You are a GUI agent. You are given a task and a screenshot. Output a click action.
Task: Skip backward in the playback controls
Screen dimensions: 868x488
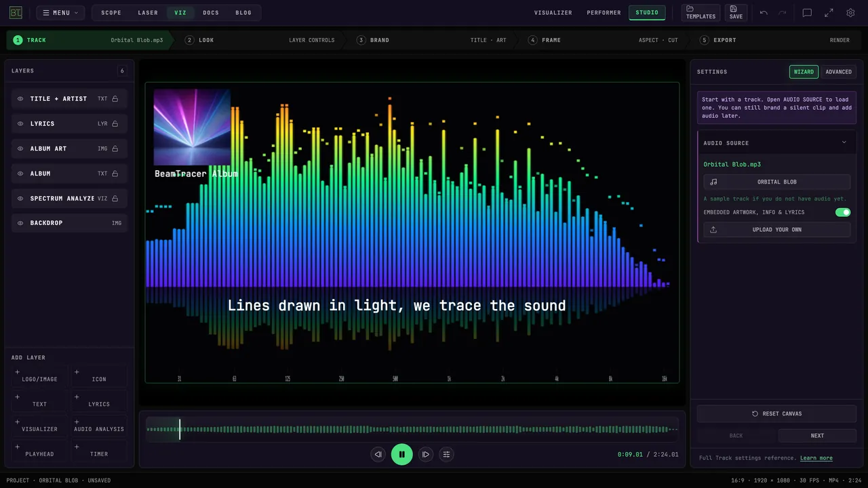click(378, 454)
